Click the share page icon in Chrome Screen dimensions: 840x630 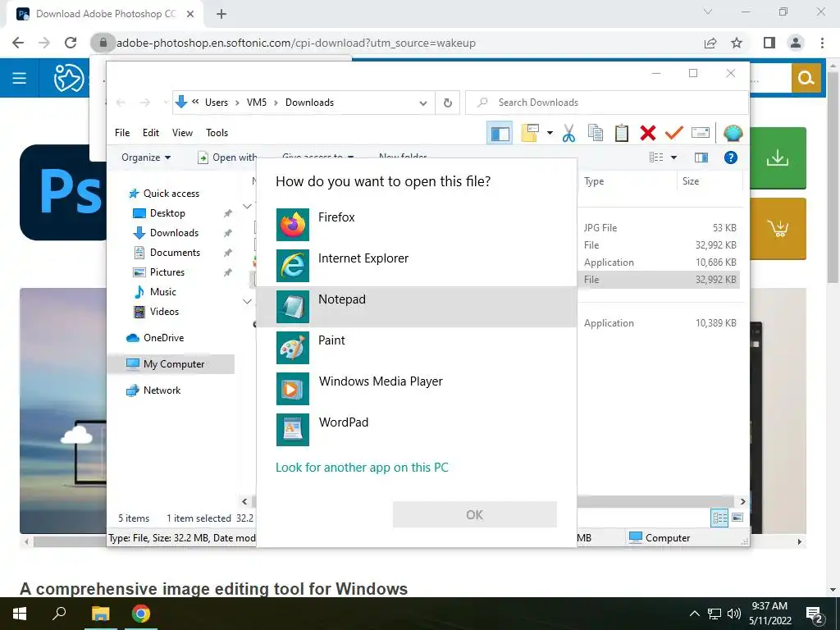(710, 43)
